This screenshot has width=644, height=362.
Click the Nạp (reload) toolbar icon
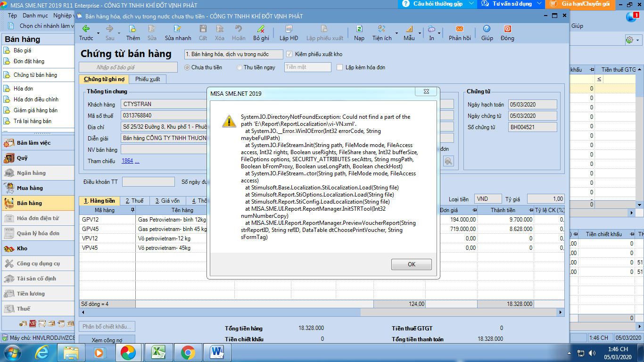click(x=359, y=29)
